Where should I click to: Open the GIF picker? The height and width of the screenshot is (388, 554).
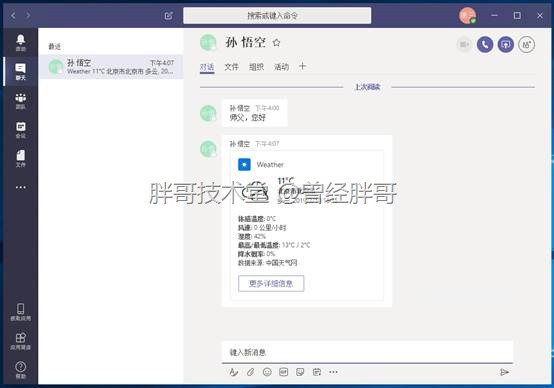pyautogui.click(x=284, y=372)
